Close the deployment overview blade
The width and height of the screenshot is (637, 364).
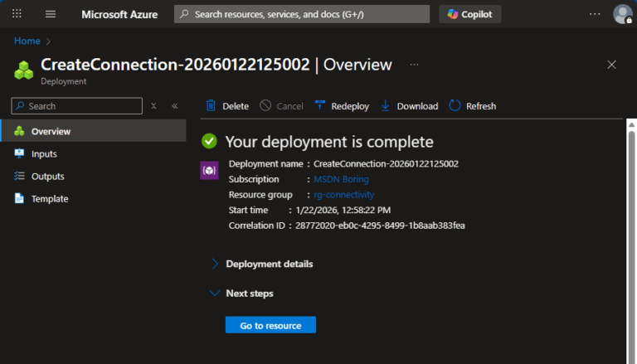click(x=611, y=65)
